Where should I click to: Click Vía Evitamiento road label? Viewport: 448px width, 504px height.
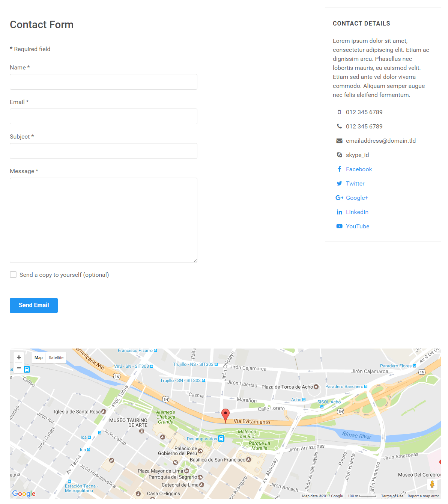[x=252, y=422]
